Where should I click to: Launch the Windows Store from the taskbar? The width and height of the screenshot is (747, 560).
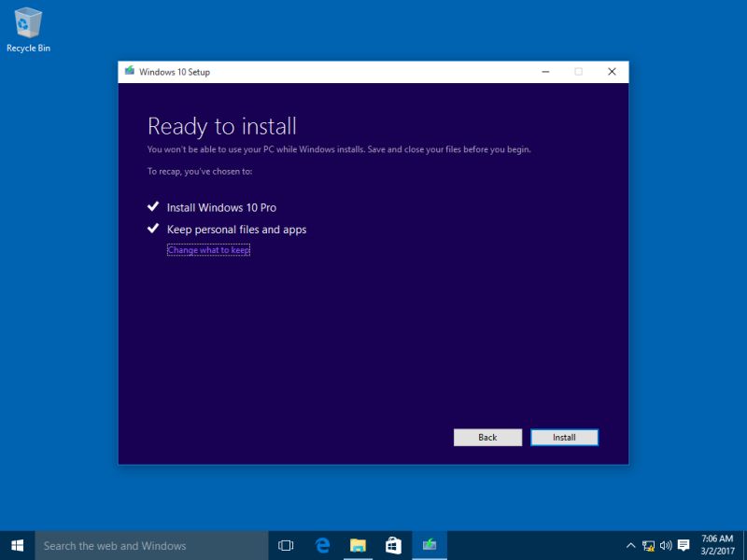(392, 545)
